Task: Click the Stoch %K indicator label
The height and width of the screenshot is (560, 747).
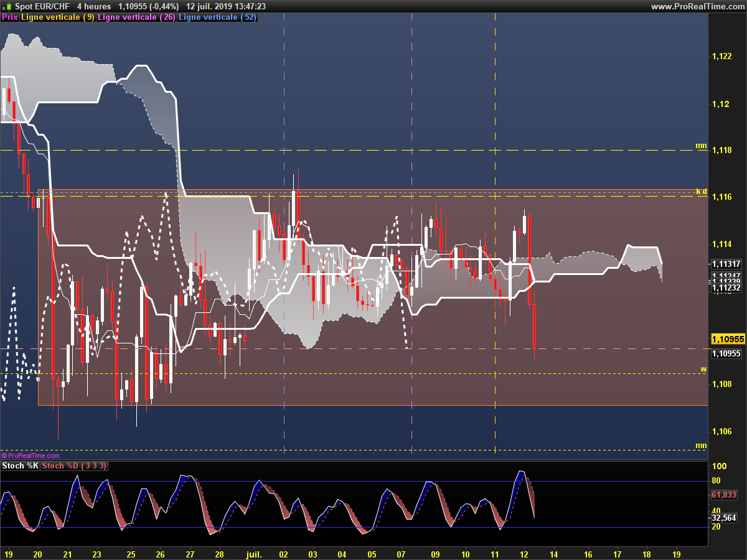Action: [21, 465]
